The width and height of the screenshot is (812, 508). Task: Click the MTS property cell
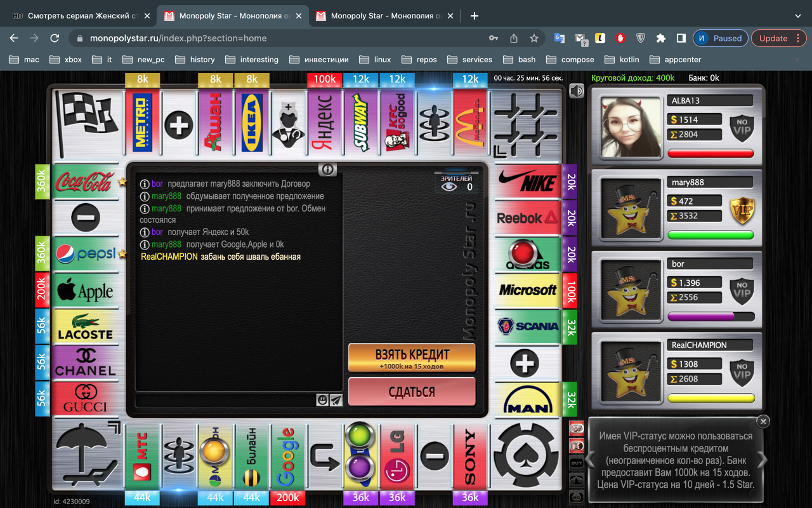[x=143, y=457]
